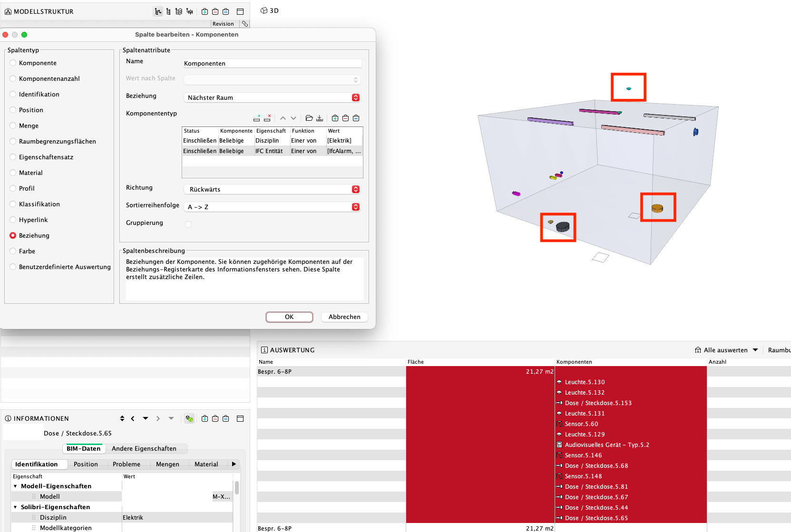791x532 pixels.
Task: Select Menge radio button
Action: point(13,126)
